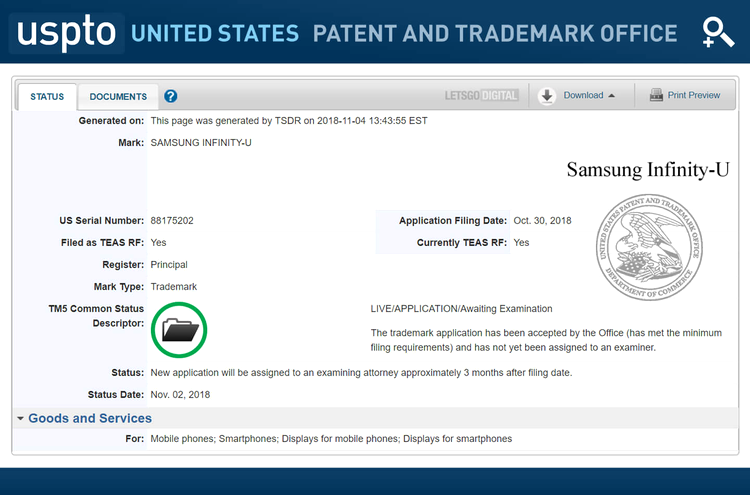Viewport: 750px width, 495px height.
Task: Click the UNITED STATES header text
Action: (215, 33)
